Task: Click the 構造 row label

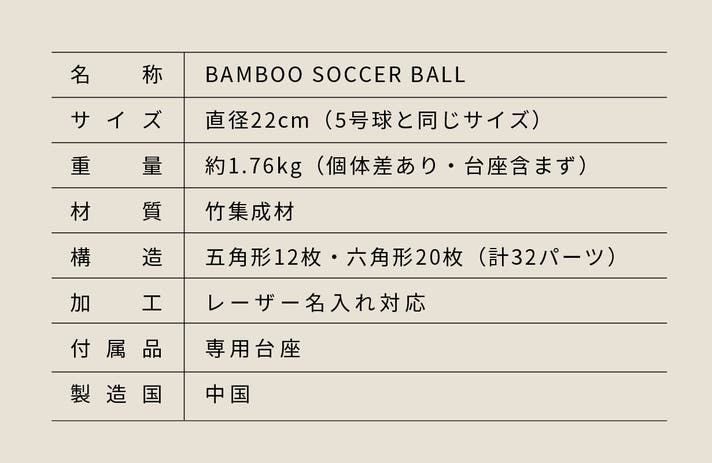Action: tap(116, 257)
